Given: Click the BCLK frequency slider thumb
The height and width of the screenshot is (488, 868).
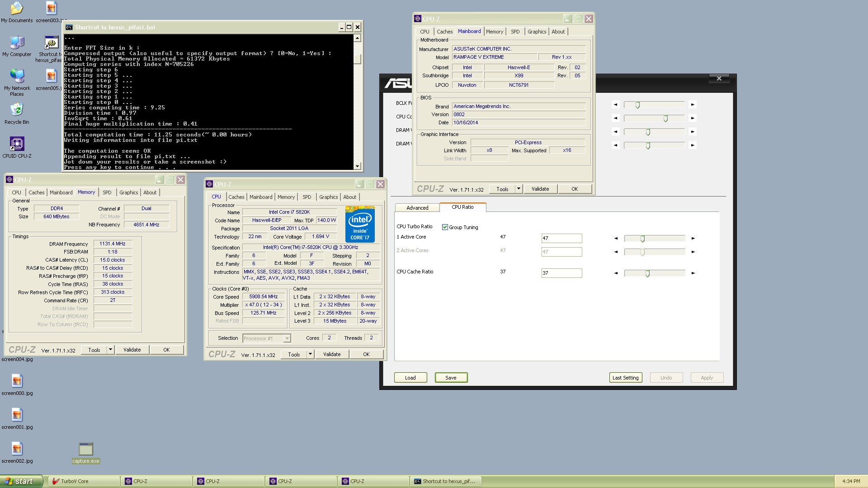Looking at the screenshot, I should [637, 105].
